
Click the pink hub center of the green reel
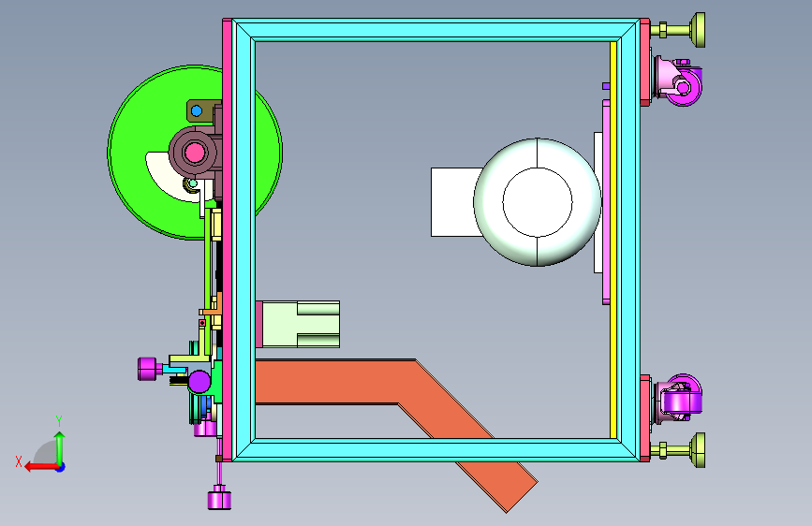pyautogui.click(x=194, y=153)
